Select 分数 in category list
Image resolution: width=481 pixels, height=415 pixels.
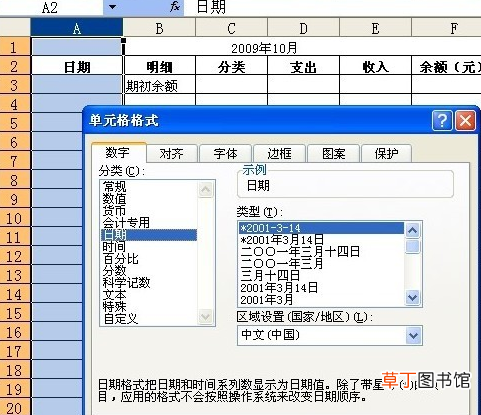(x=149, y=271)
